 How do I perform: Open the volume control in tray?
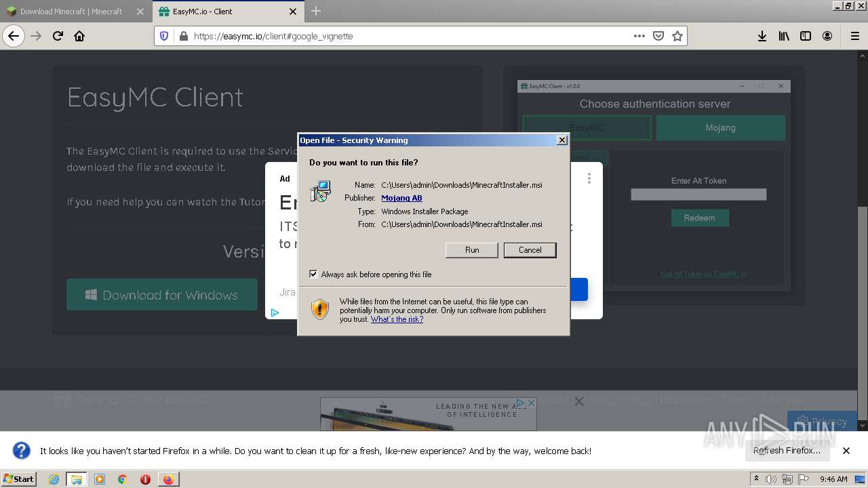point(771,479)
